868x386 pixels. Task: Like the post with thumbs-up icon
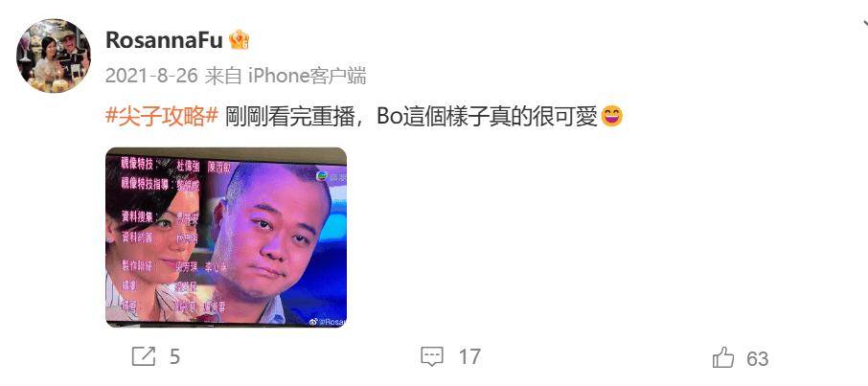(x=723, y=356)
